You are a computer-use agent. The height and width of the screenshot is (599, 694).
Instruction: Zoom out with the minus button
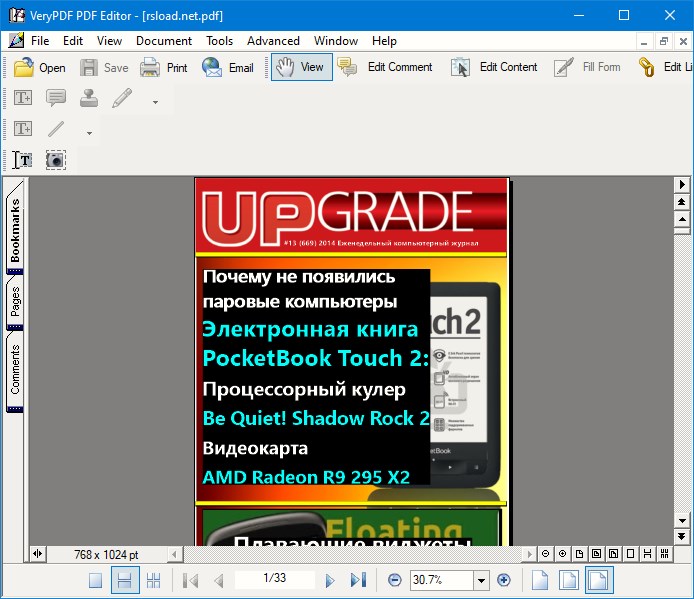point(394,580)
